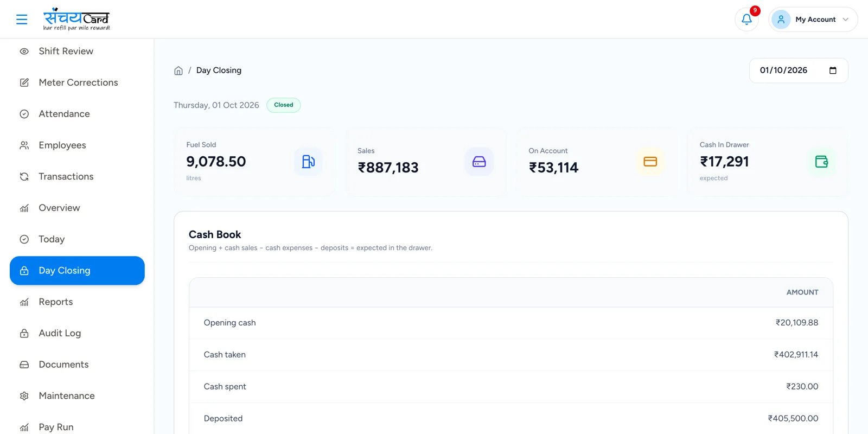The height and width of the screenshot is (434, 868).
Task: Click the AMOUNT column header
Action: (802, 292)
